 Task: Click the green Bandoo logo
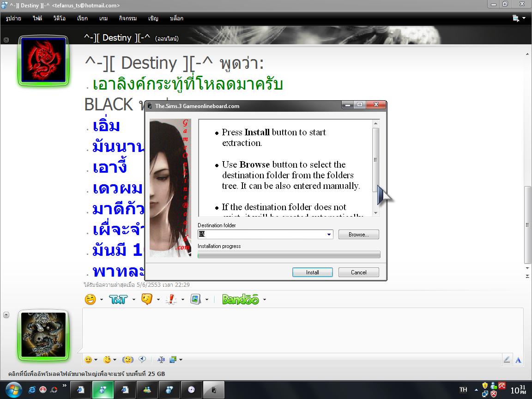(x=241, y=299)
